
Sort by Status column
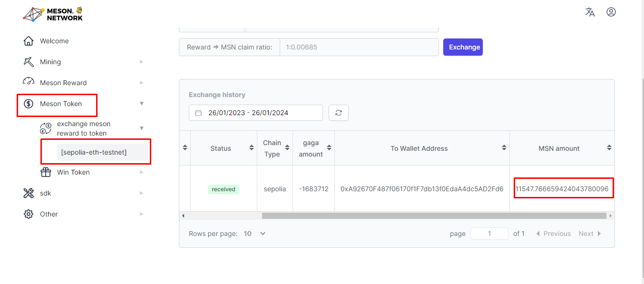(251, 148)
